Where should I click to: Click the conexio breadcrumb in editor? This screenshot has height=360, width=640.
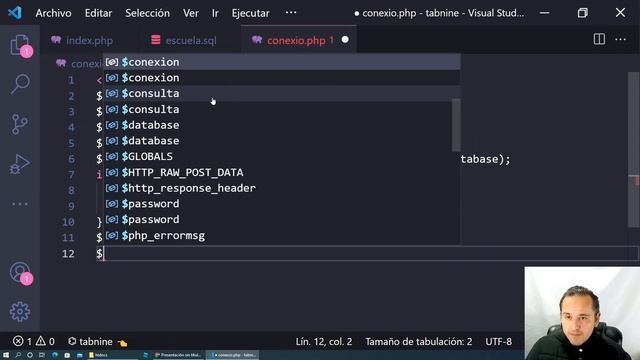pos(86,64)
